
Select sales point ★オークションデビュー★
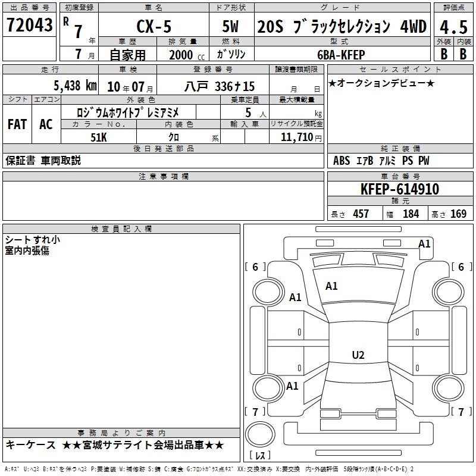coord(381,83)
